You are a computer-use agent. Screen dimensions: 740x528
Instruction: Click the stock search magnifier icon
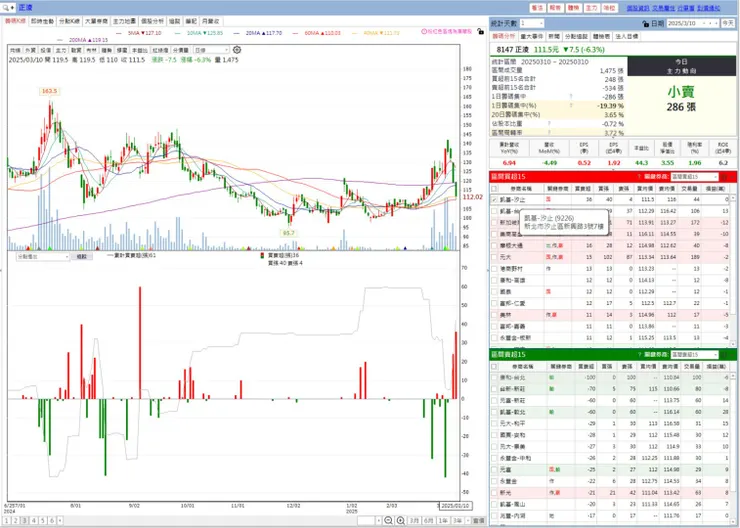6,8
